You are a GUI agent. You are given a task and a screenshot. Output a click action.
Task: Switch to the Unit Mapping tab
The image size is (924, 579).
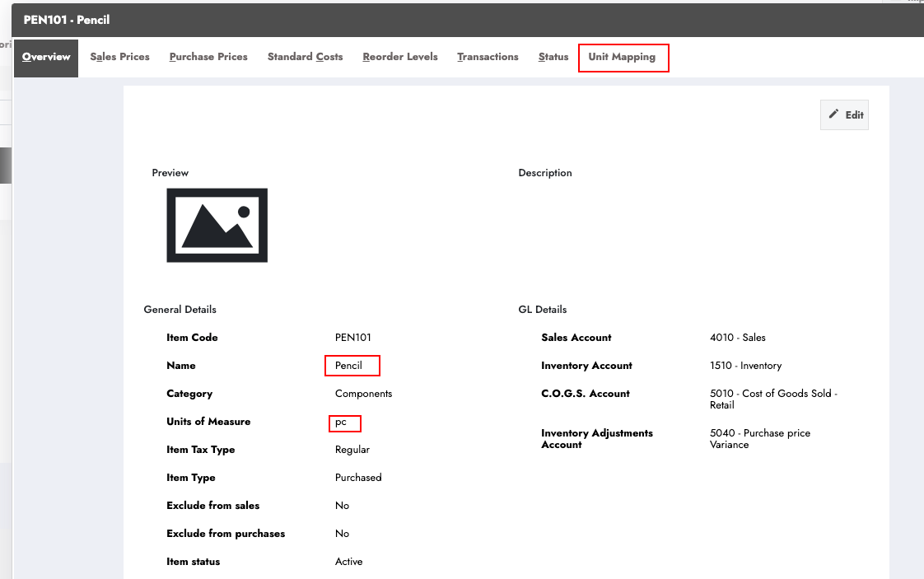click(x=622, y=57)
